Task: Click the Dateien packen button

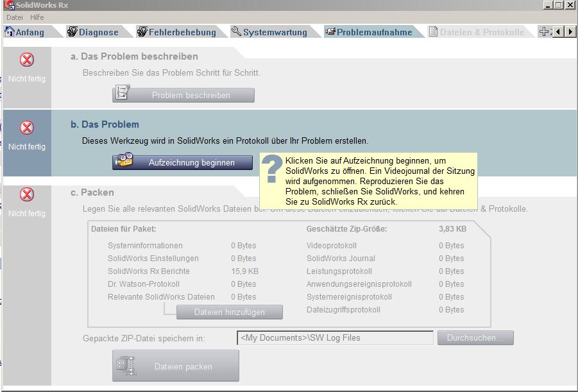Action: click(176, 366)
